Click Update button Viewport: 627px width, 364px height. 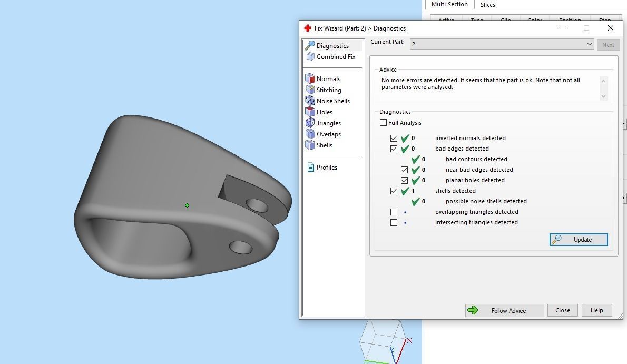coord(579,240)
